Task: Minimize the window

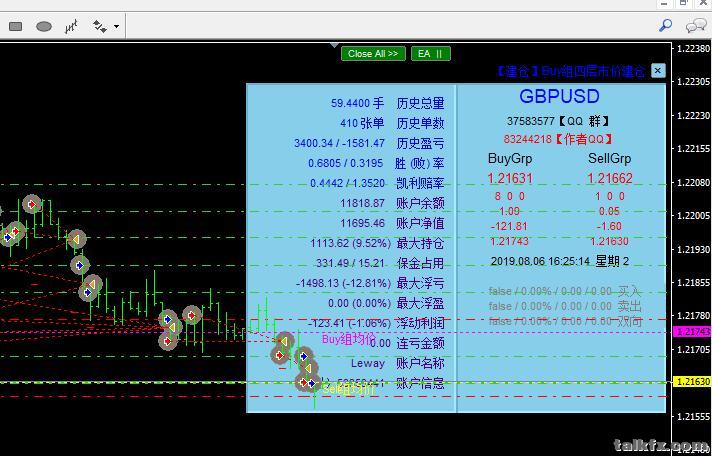Action: pyautogui.click(x=665, y=4)
